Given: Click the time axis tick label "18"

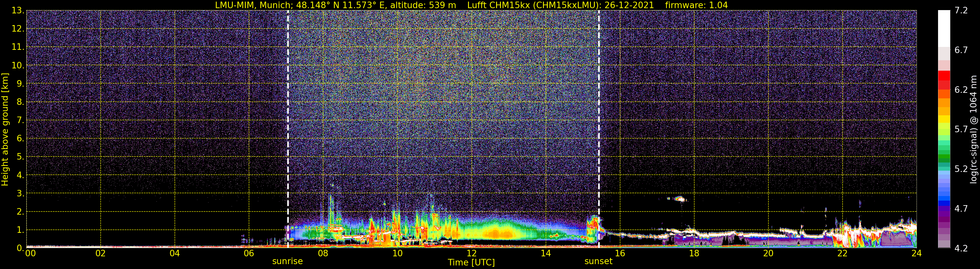Looking at the screenshot, I should click(x=694, y=254).
